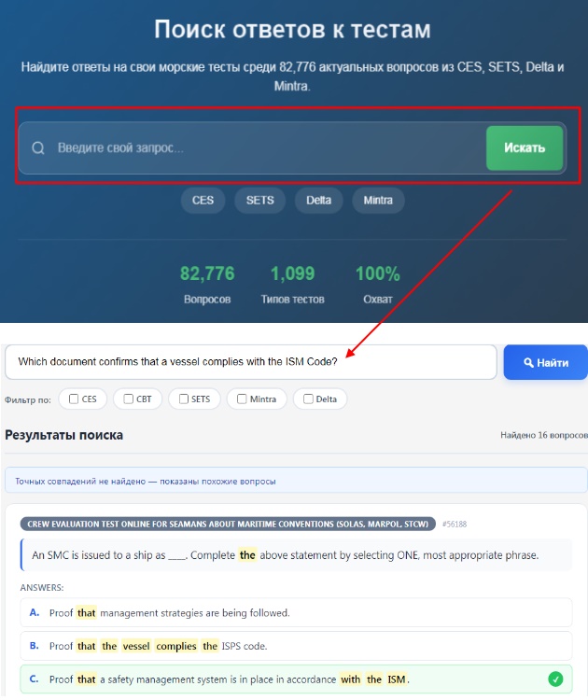588x700 pixels.
Task: Select the Mintra pill under hero search
Action: 378,200
